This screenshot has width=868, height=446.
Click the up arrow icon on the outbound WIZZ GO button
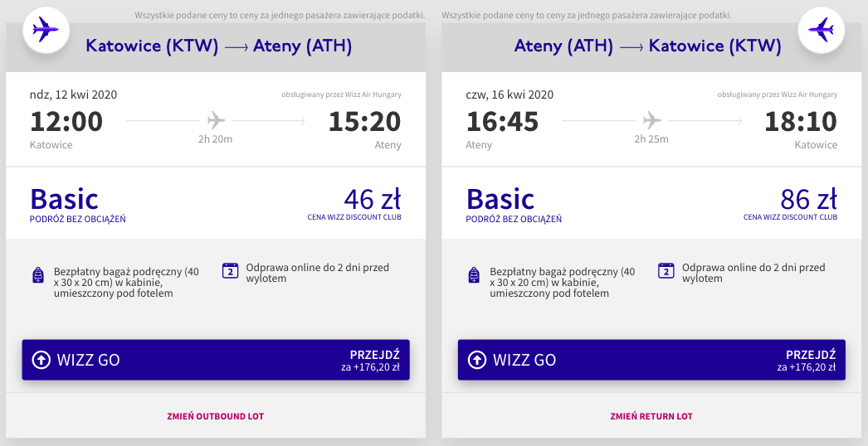click(41, 360)
